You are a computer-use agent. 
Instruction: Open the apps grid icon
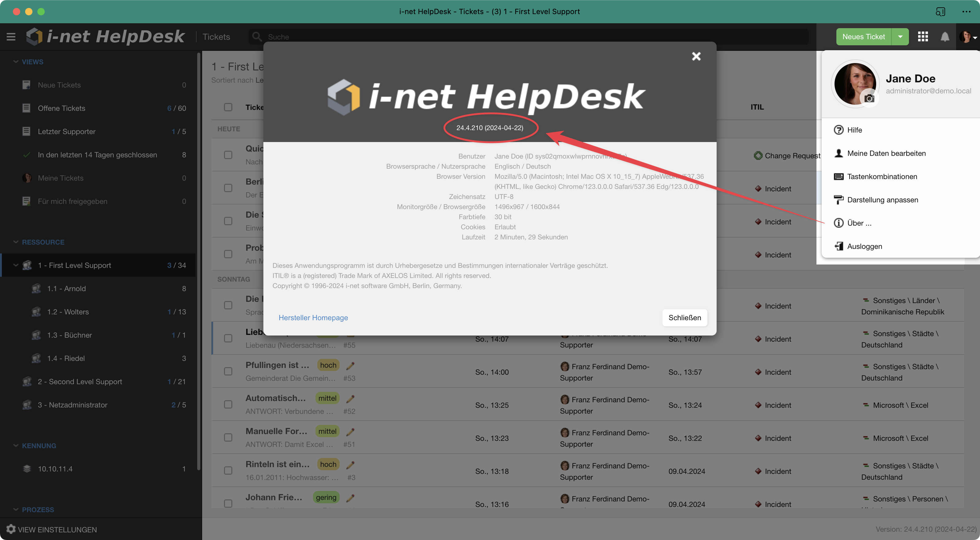(923, 37)
